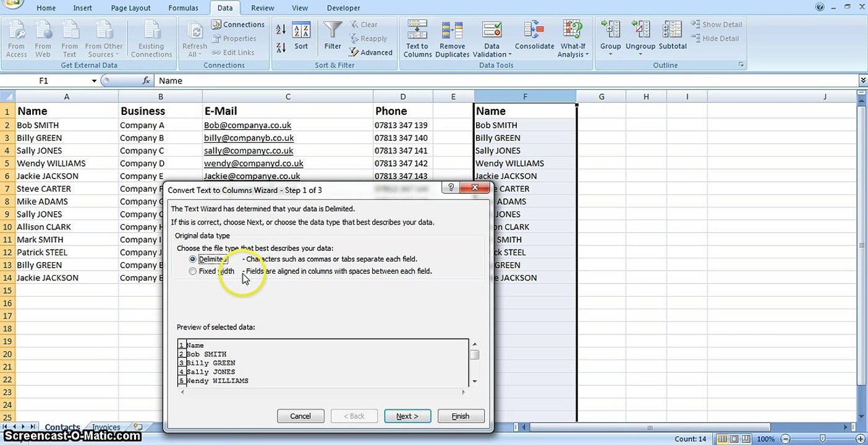Switch to Page Layout view in status bar
868x445 pixels.
pyautogui.click(x=736, y=439)
